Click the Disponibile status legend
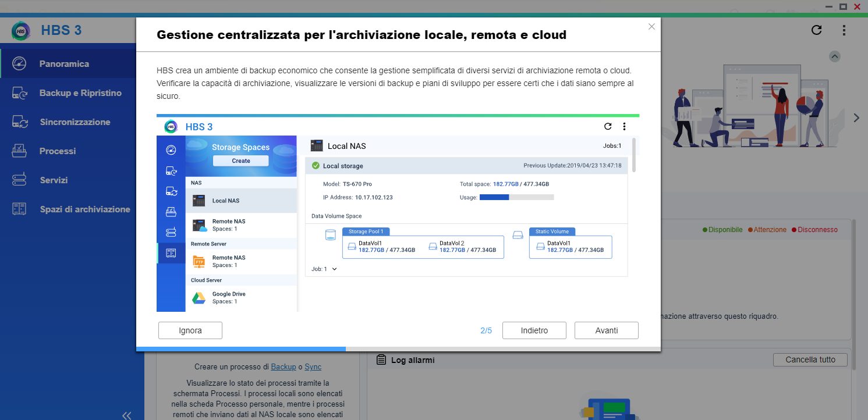The height and width of the screenshot is (420, 868). 722,230
